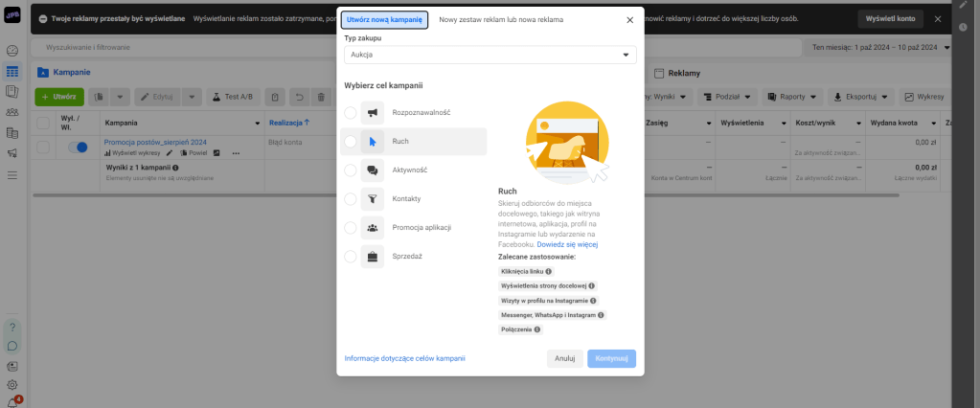Viewport: 980px width, 408px height.
Task: Open settings gear in left sidebar
Action: click(x=11, y=385)
